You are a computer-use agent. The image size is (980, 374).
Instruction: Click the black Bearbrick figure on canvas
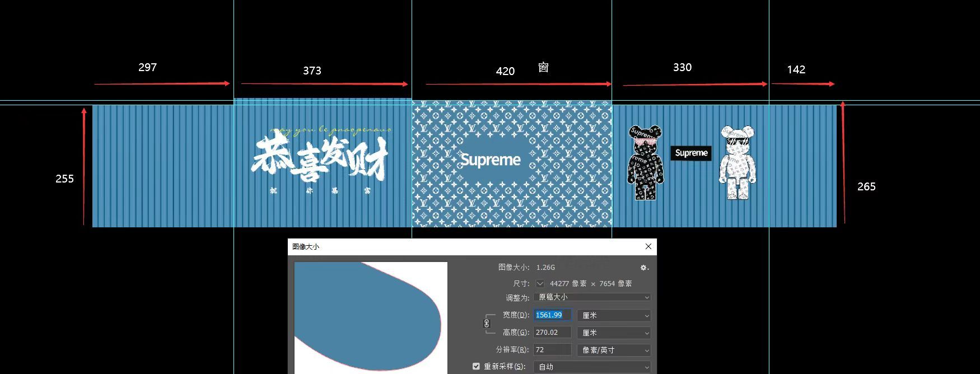[645, 162]
